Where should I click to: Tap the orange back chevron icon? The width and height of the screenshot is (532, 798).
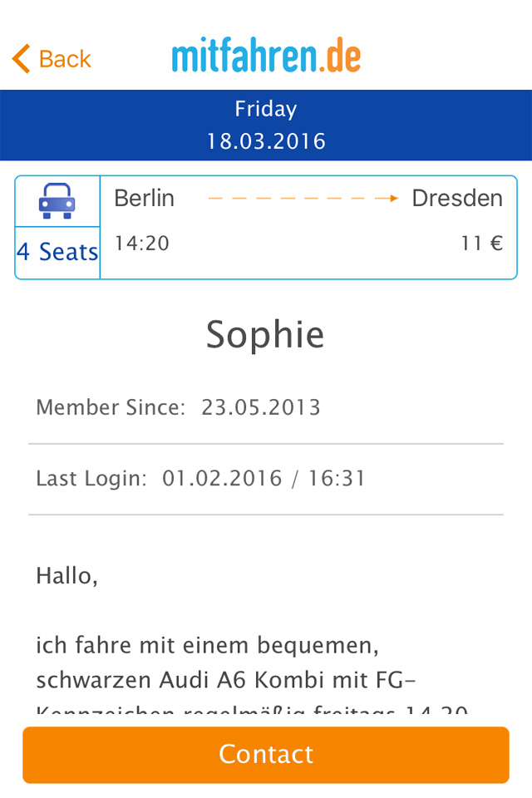coord(21,59)
